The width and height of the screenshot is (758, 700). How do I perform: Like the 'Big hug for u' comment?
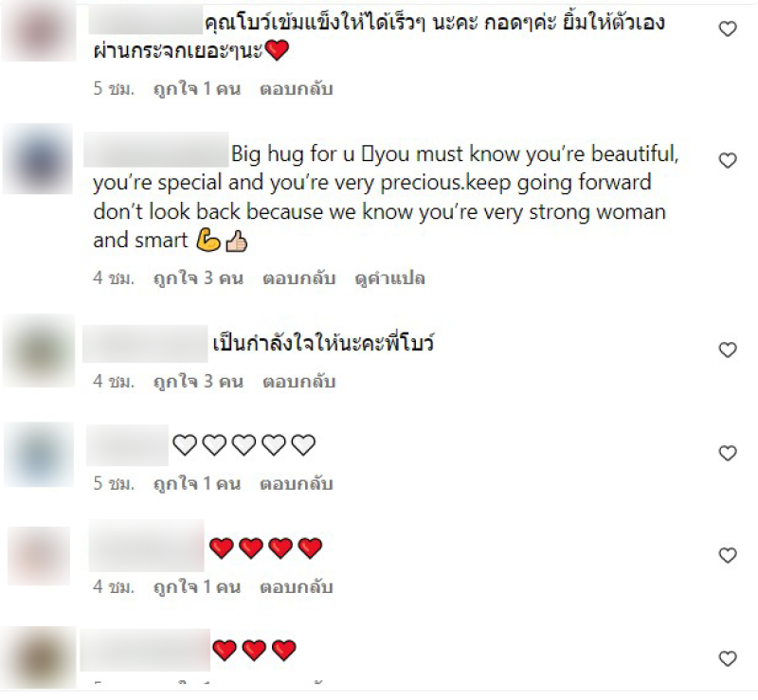728,160
